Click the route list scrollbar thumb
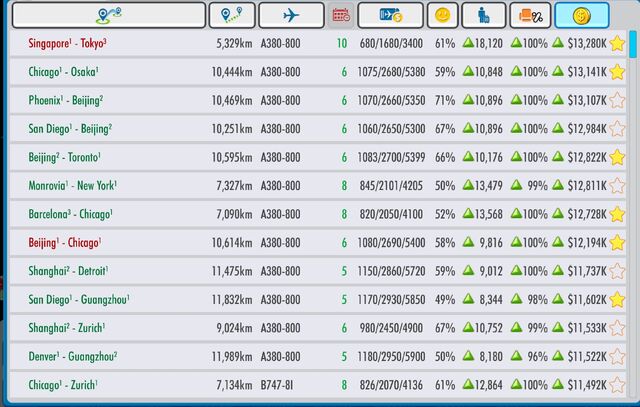The image size is (640, 407). pos(633,44)
